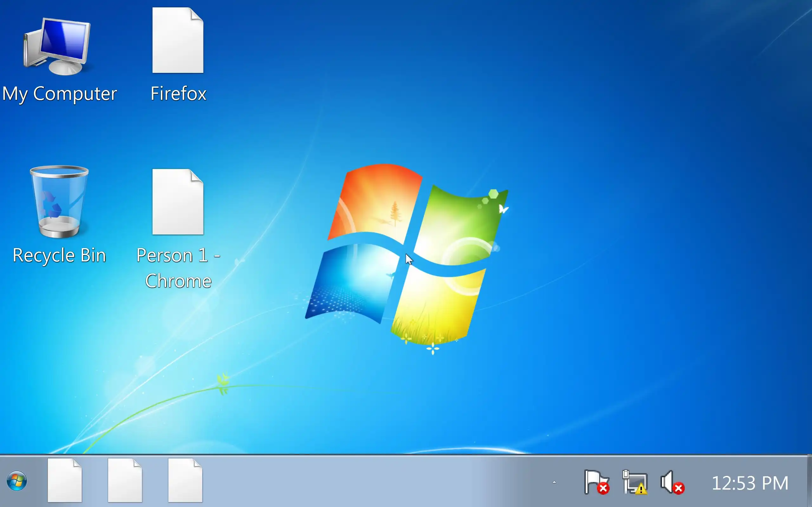The image size is (812, 507).
Task: Click the Windows logo on the wallpaper
Action: point(407,255)
